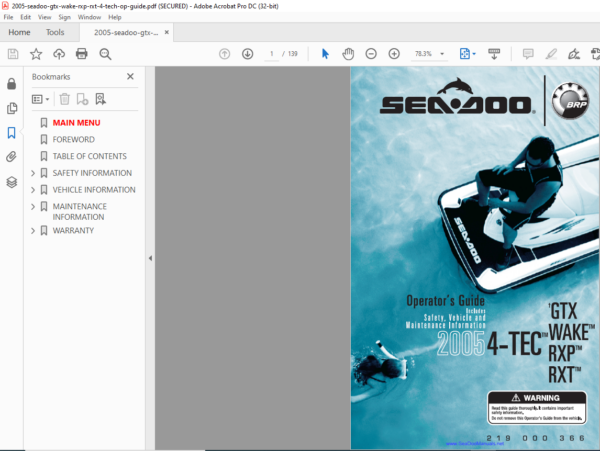Open fit page options dropdown arrow
The image size is (600, 451).
474,54
